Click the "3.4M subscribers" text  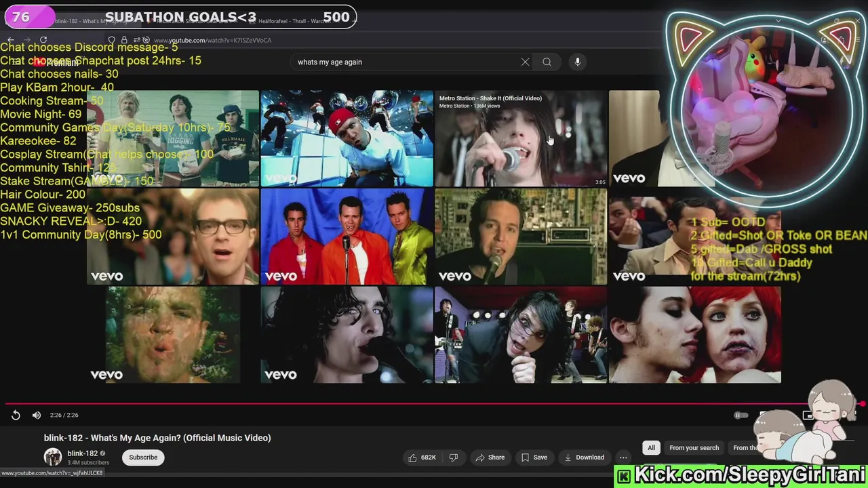click(88, 463)
